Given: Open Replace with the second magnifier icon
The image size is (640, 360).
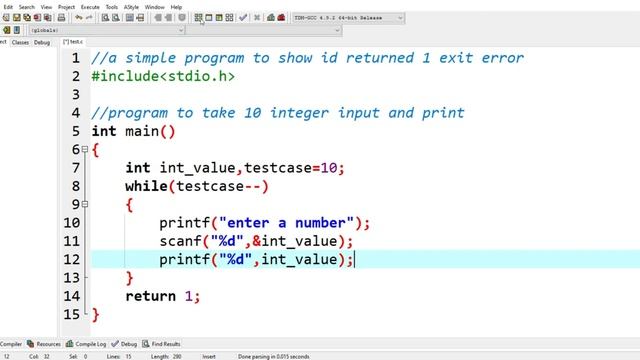Looking at the screenshot, I should pos(116,18).
